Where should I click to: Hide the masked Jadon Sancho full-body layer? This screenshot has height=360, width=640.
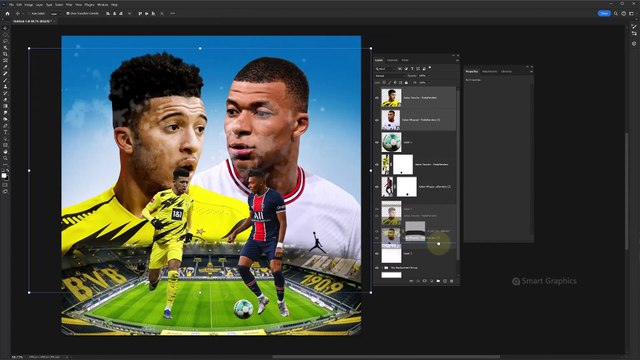tap(377, 164)
